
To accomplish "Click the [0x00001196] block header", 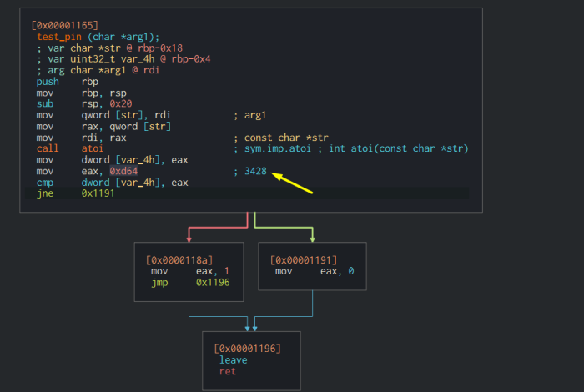I will tap(248, 348).
